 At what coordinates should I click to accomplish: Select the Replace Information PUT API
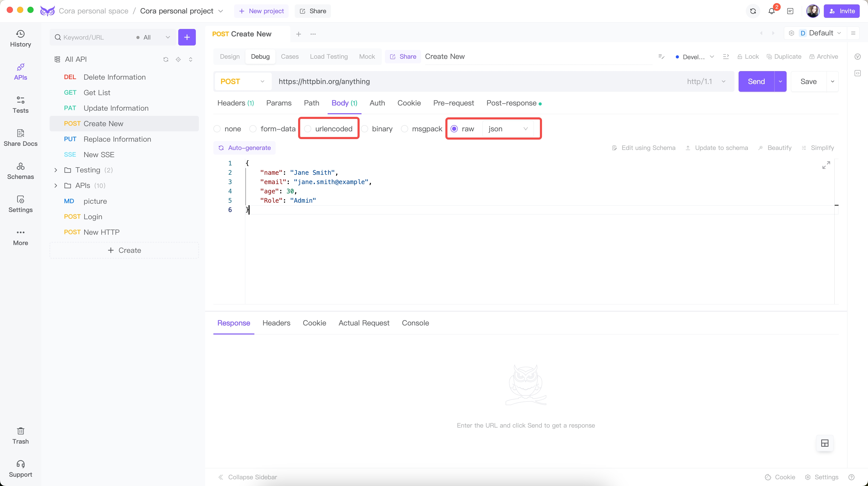coord(124,139)
